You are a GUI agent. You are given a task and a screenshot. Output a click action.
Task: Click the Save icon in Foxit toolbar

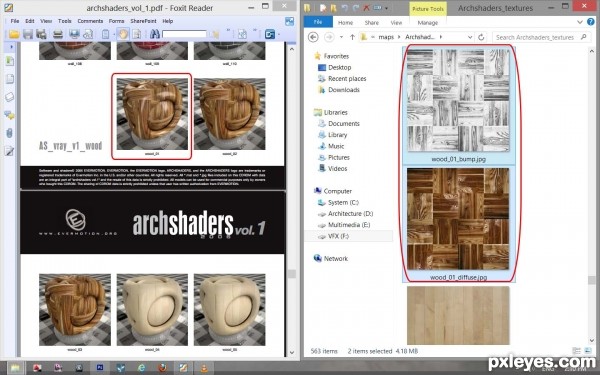click(28, 34)
